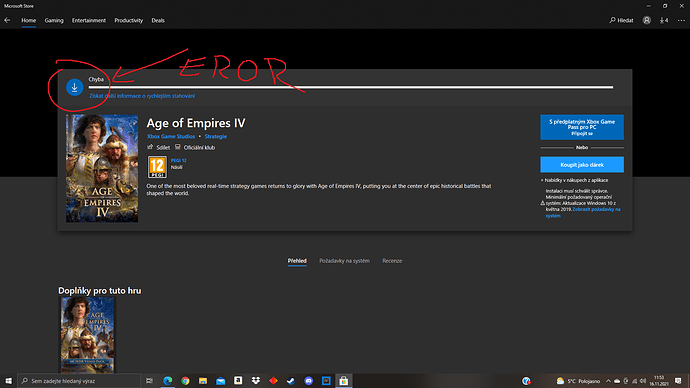Switch to the Přehled tab
Image resolution: width=690 pixels, height=388 pixels.
pyautogui.click(x=297, y=261)
